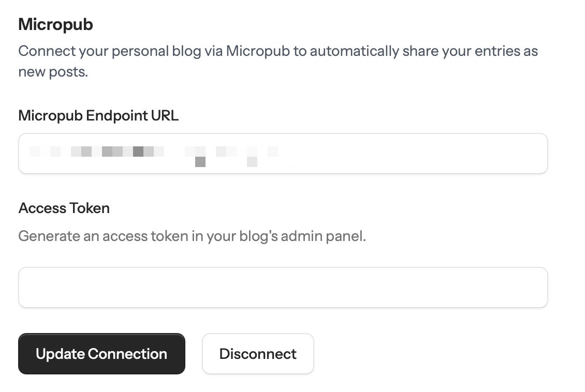The height and width of the screenshot is (392, 585).
Task: Activate the dark Update Connection button
Action: (101, 354)
